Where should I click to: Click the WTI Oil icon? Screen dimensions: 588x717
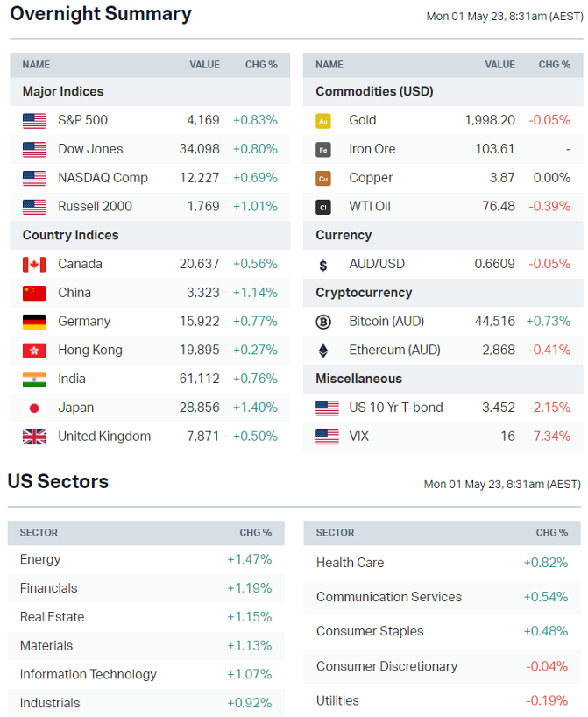point(323,208)
